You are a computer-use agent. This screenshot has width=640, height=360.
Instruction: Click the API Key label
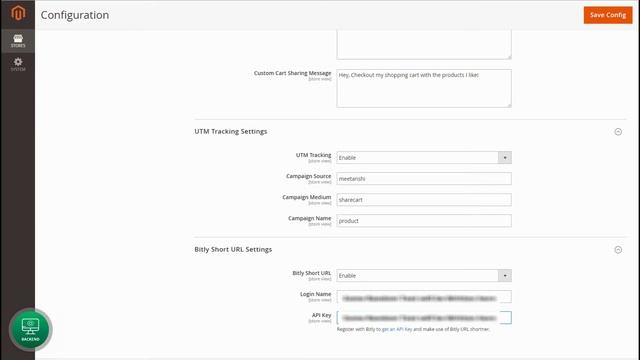[x=321, y=315]
